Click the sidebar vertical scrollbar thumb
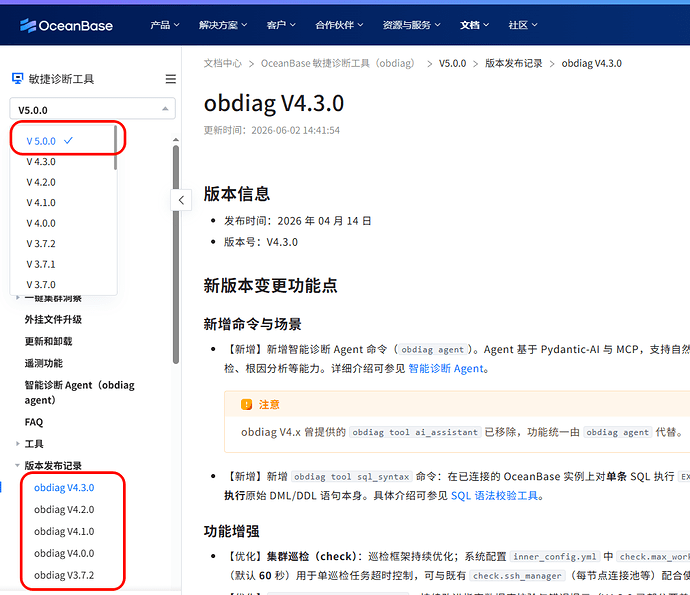690x595 pixels. point(176,254)
